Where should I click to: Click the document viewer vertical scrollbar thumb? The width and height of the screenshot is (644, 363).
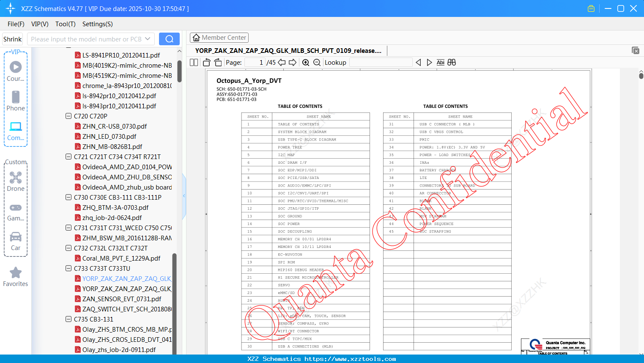click(x=641, y=76)
